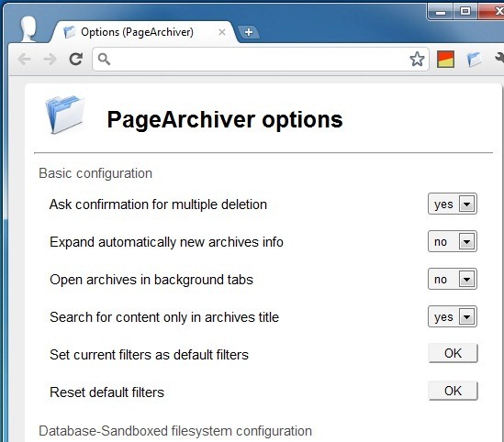The height and width of the screenshot is (442, 504).
Task: Close the Options (PageArchiver) tab
Action: click(222, 32)
